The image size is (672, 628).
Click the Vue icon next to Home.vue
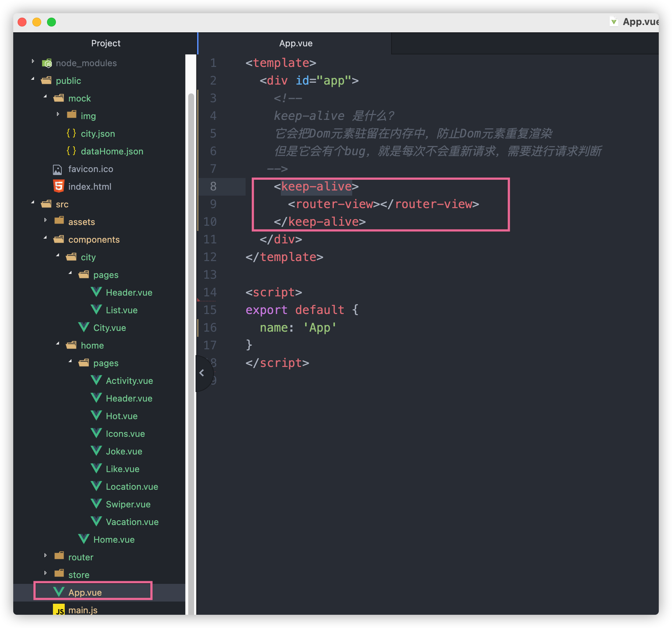point(84,539)
